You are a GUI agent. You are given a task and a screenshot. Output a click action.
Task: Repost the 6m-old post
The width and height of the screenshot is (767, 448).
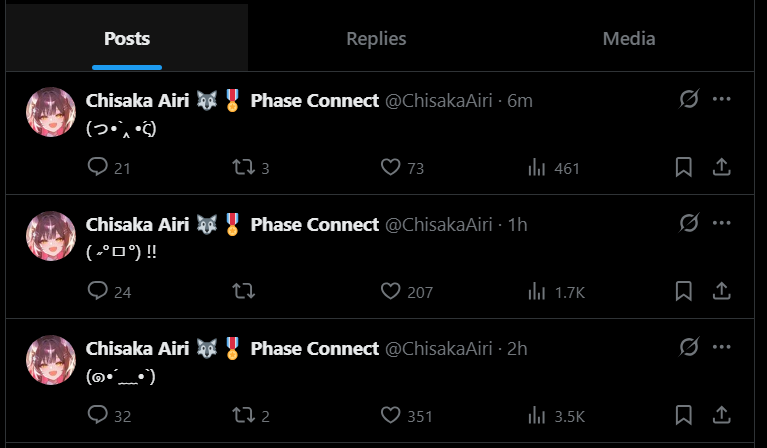(242, 168)
